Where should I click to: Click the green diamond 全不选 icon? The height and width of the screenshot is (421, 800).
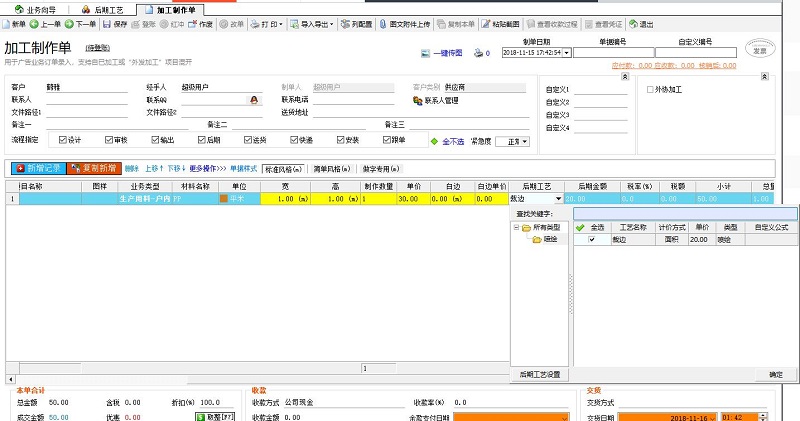pos(434,141)
